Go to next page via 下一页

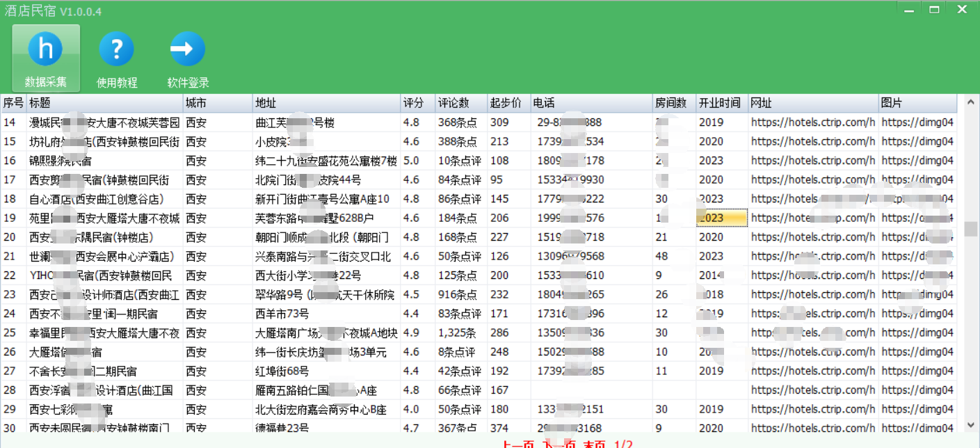pyautogui.click(x=561, y=445)
